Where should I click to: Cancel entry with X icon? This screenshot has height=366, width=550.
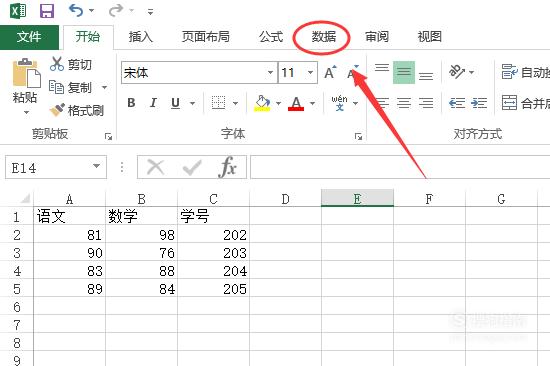(x=156, y=167)
